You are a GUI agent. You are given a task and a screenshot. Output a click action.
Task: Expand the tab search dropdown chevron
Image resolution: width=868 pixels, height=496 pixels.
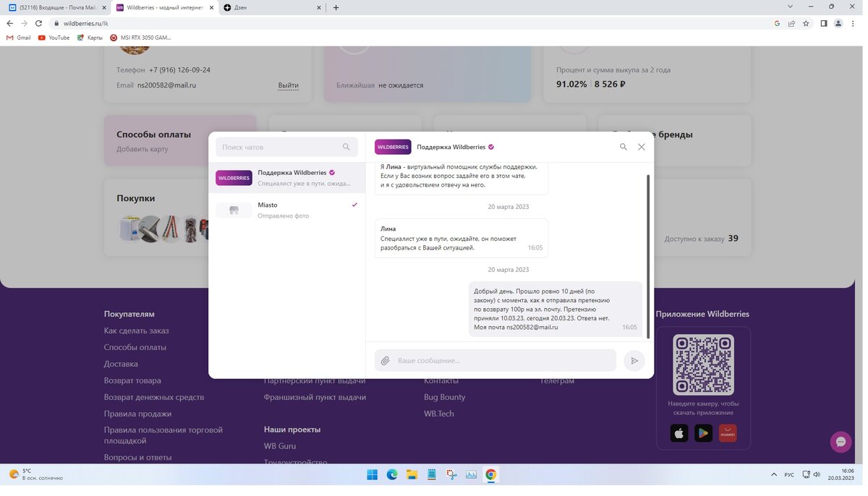789,7
